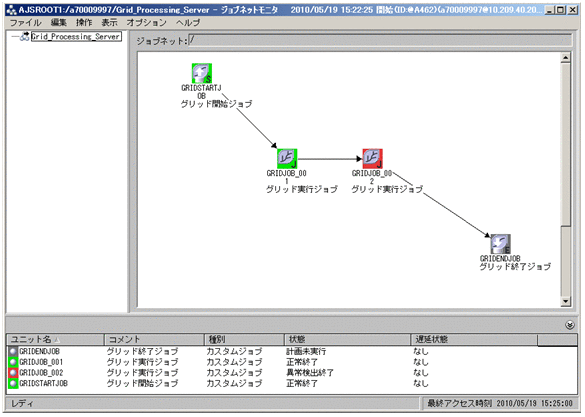Viewport: 585px width, 417px height.
Task: Sort by the 状態 column header
Action: (x=348, y=339)
